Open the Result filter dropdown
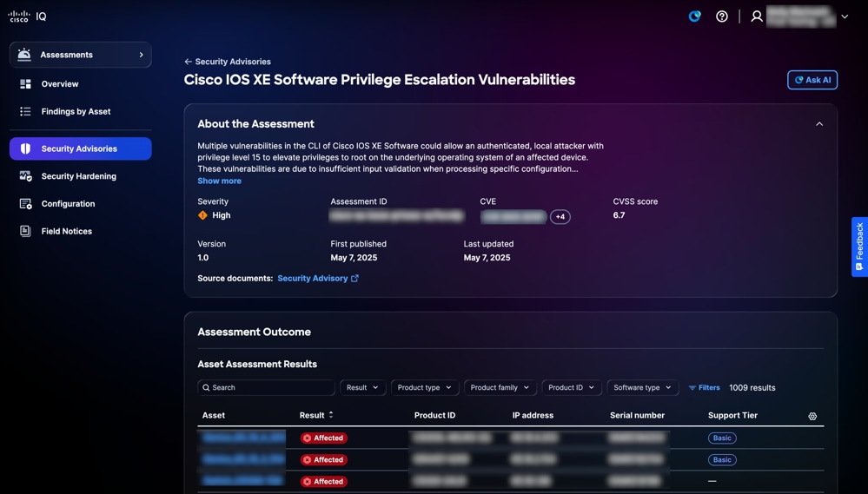Viewport: 868px width, 494px height. 362,388
